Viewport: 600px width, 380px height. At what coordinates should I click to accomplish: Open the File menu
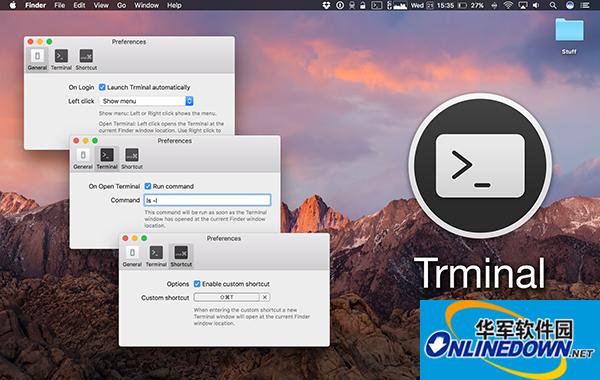(x=60, y=5)
